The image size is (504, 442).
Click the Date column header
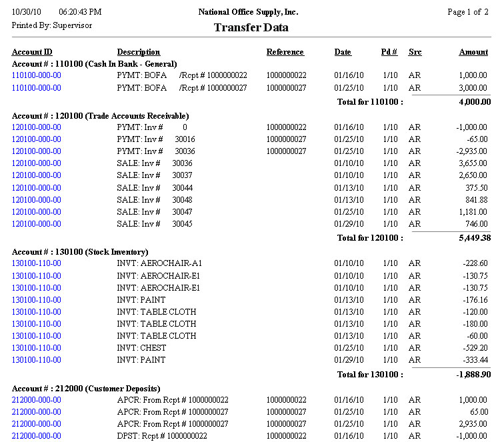[343, 52]
